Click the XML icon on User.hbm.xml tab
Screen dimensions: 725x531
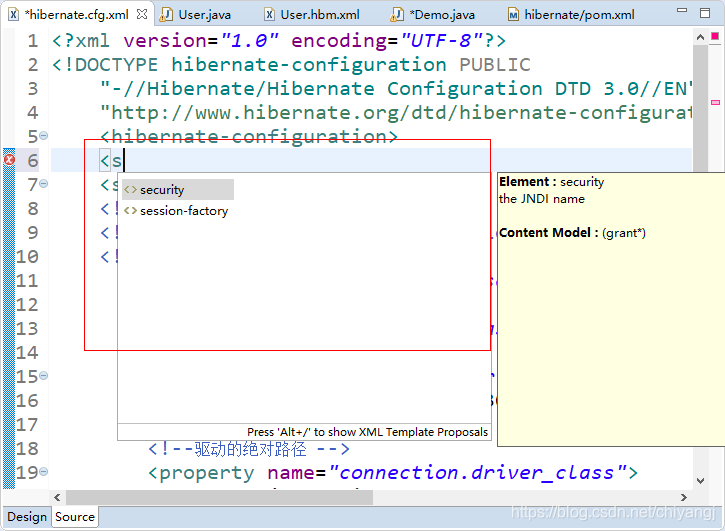(270, 15)
